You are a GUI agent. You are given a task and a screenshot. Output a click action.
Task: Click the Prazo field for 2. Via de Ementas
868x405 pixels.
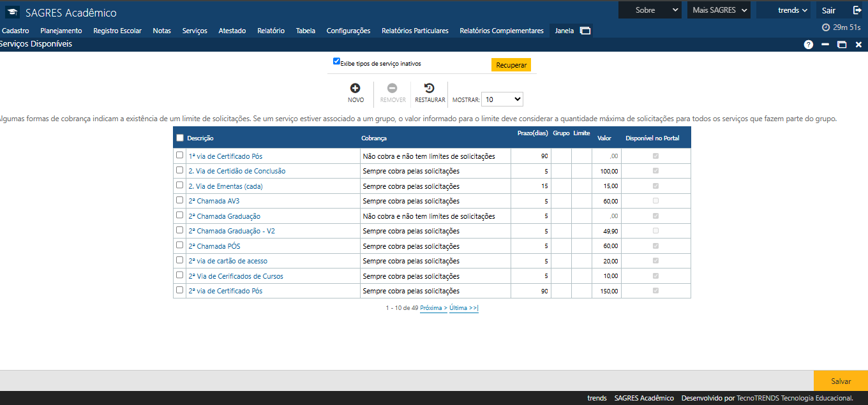point(531,186)
